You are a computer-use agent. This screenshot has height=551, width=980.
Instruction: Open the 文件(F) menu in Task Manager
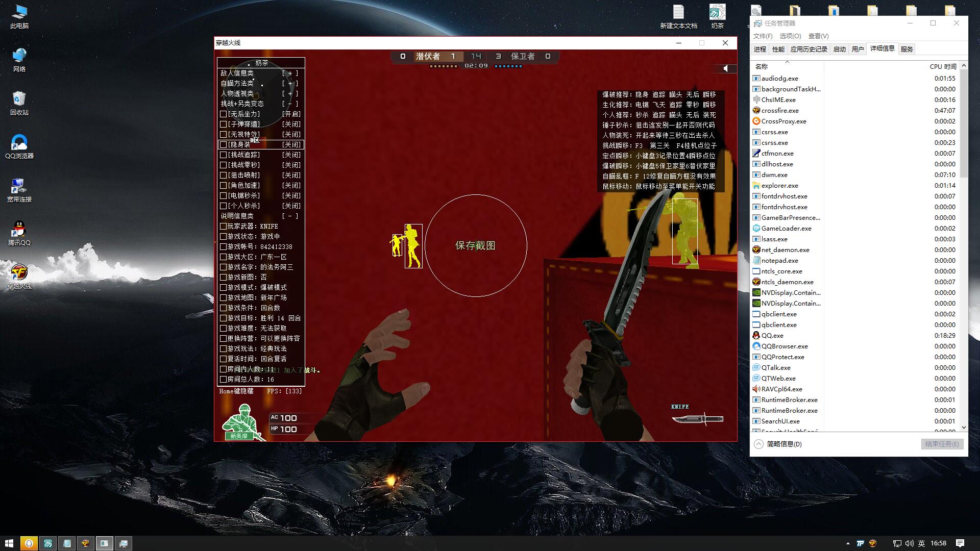pos(763,36)
